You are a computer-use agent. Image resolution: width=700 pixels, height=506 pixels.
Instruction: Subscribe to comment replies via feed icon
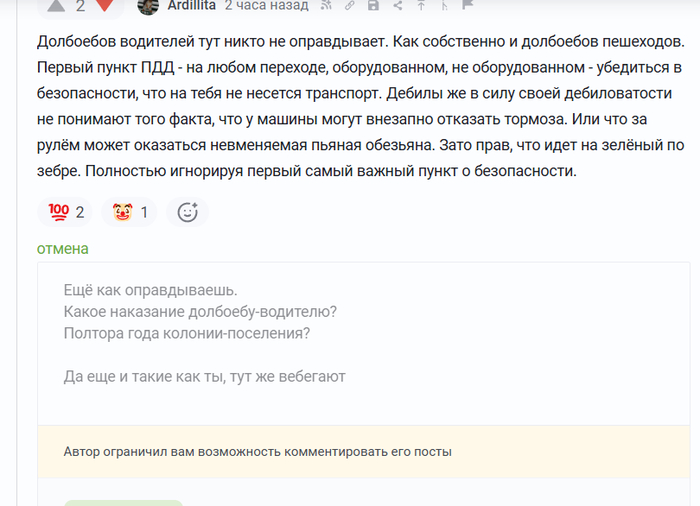click(326, 5)
